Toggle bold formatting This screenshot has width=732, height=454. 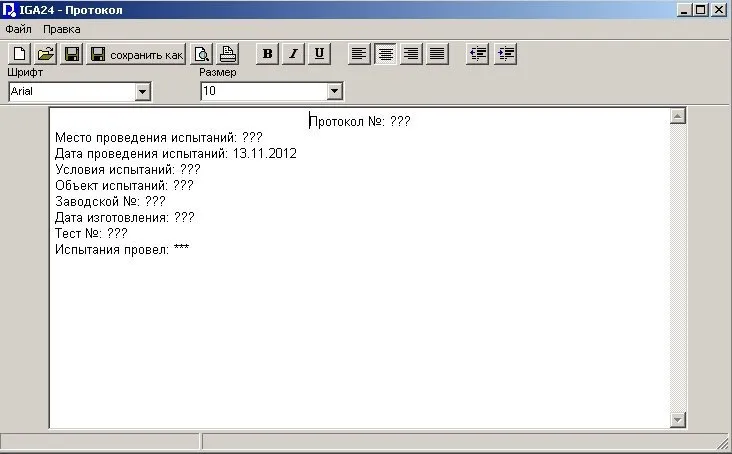tap(267, 54)
